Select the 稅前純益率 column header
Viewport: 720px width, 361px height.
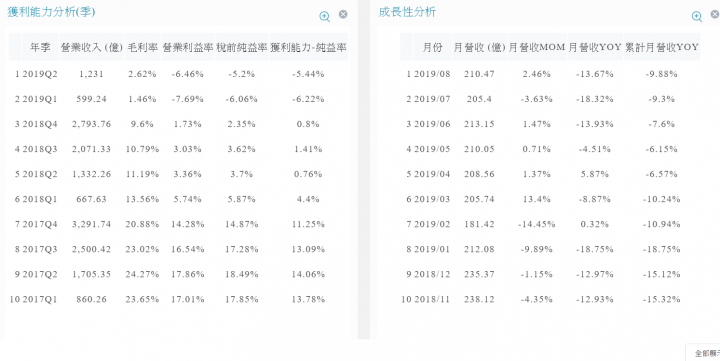click(242, 47)
